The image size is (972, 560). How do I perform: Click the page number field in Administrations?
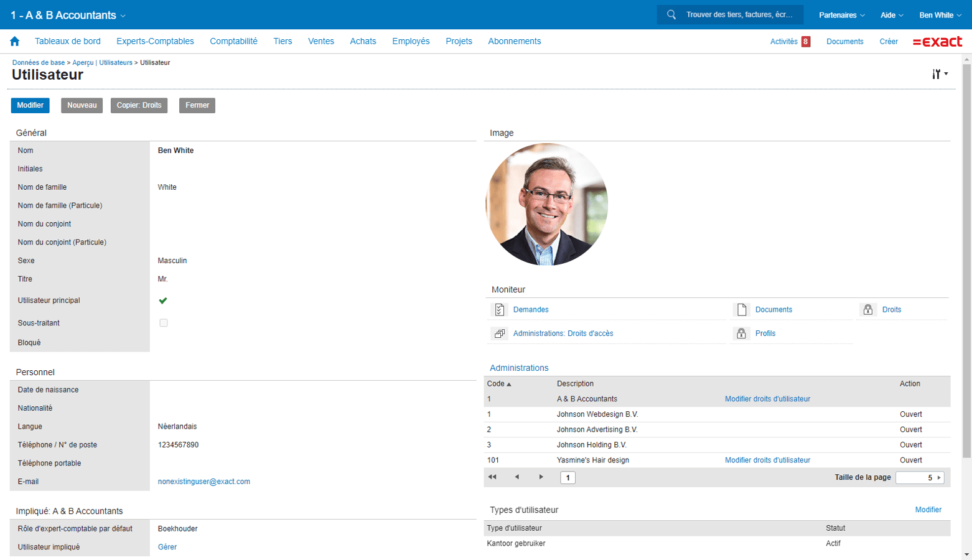[x=568, y=478]
